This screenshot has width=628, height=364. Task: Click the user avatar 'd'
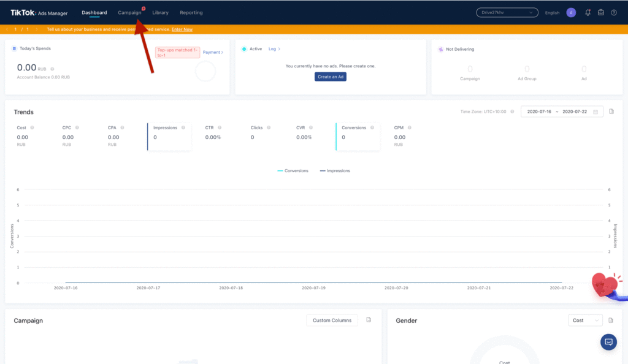point(571,12)
